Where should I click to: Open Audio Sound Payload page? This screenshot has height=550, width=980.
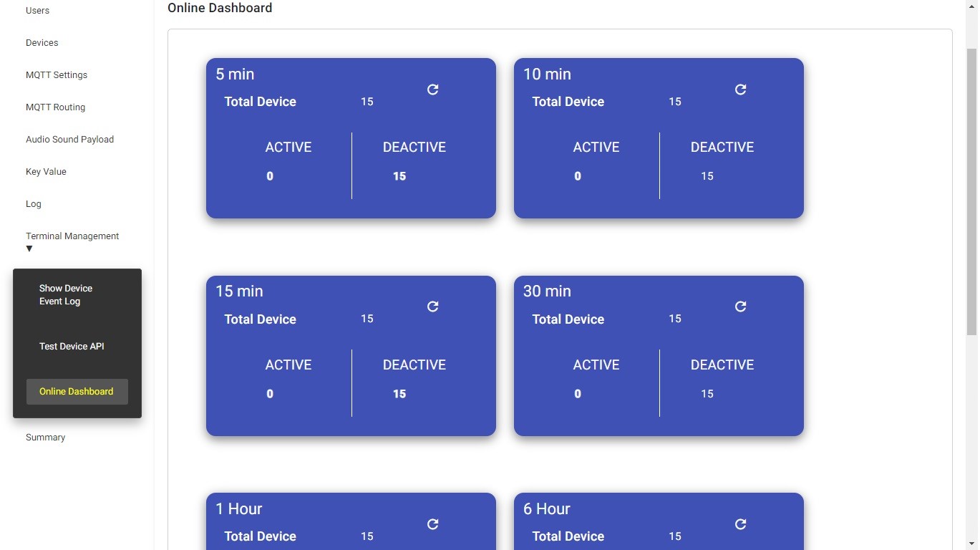[69, 140]
